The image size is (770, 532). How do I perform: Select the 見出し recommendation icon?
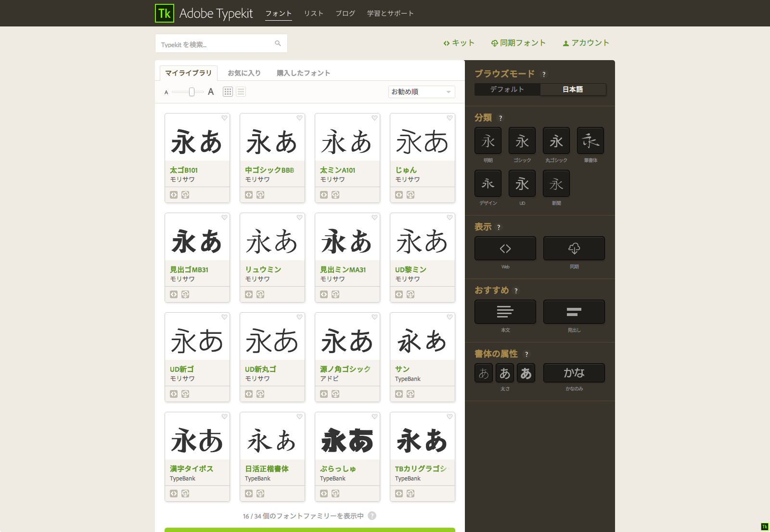click(574, 312)
